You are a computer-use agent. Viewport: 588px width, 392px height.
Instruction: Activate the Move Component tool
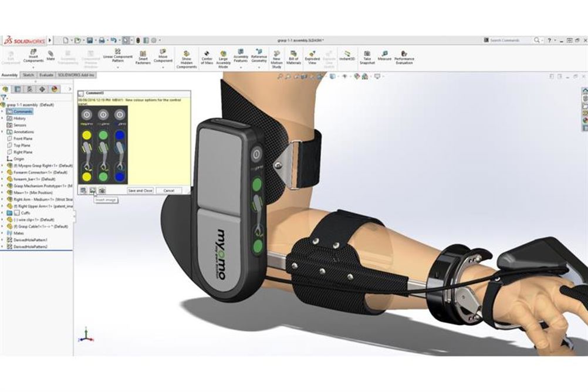pos(163,56)
